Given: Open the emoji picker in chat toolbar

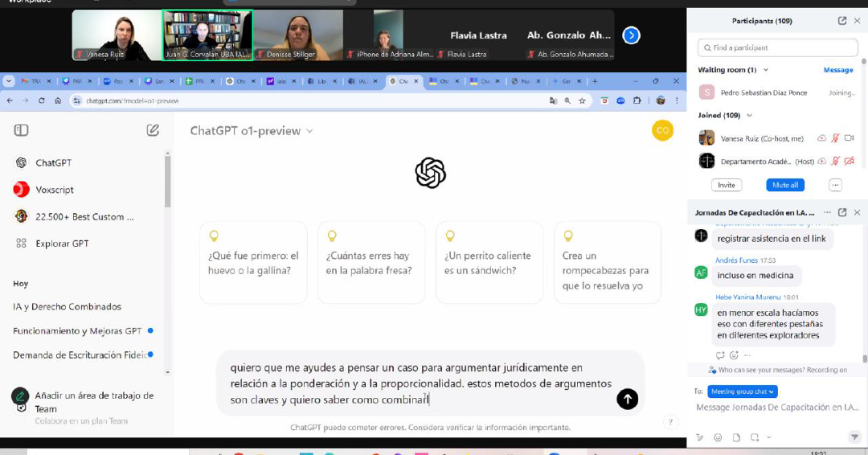Looking at the screenshot, I should (718, 437).
